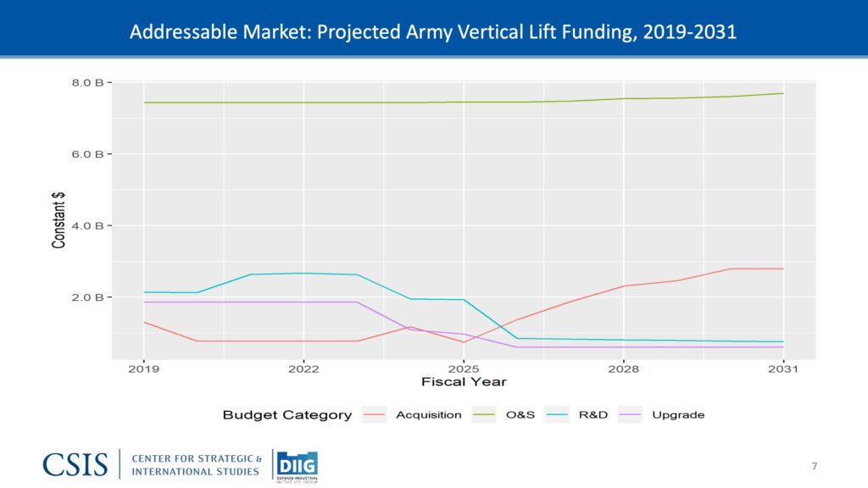The width and height of the screenshot is (868, 488).
Task: Click the CSIS logo
Action: (x=75, y=464)
